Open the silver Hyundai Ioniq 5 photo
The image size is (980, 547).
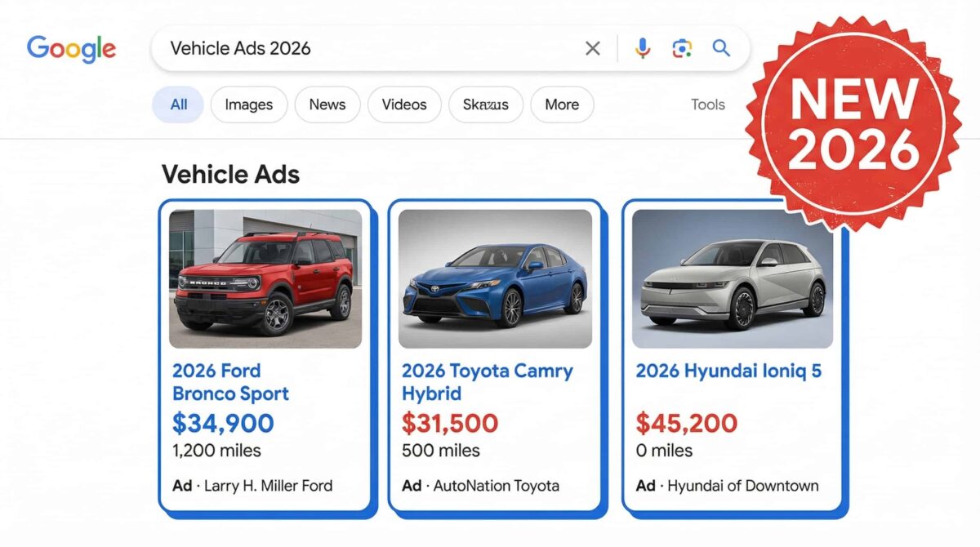pyautogui.click(x=733, y=278)
